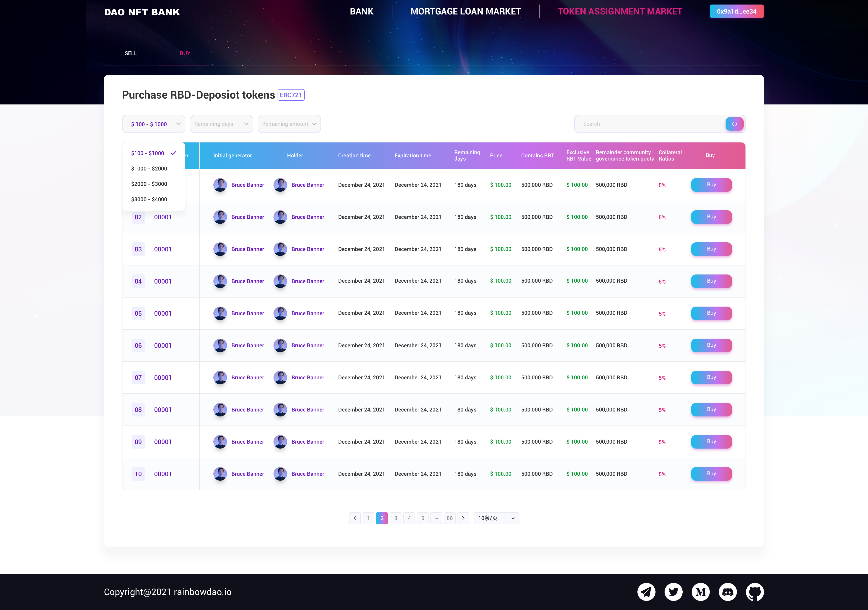Go to next page arrow
The width and height of the screenshot is (868, 610).
pyautogui.click(x=463, y=518)
